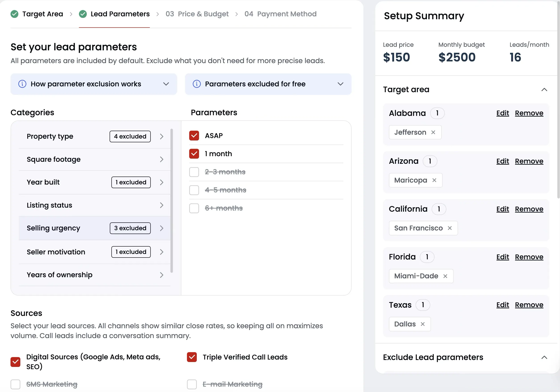
Task: Open the Year built category
Action: (x=94, y=182)
